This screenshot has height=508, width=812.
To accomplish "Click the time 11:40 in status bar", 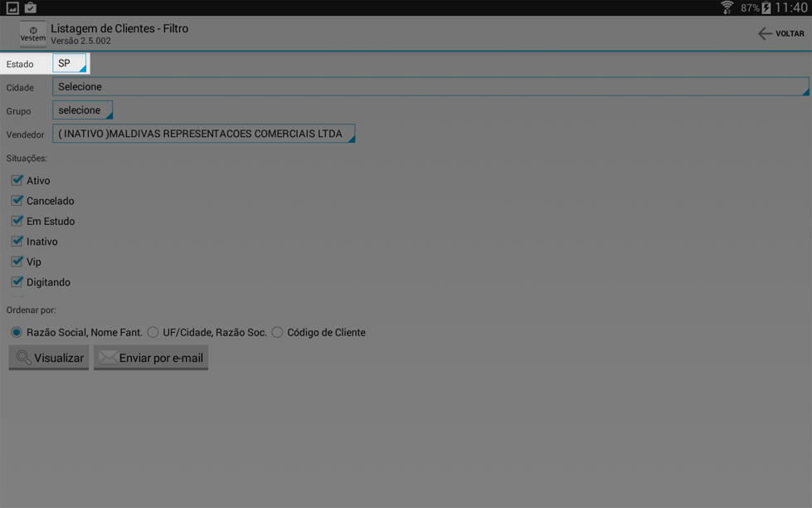I will tap(791, 7).
